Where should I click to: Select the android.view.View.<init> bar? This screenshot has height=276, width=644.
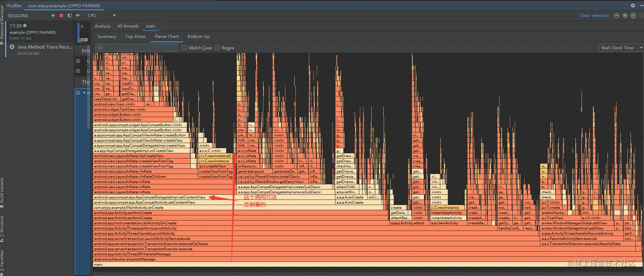(x=118, y=104)
